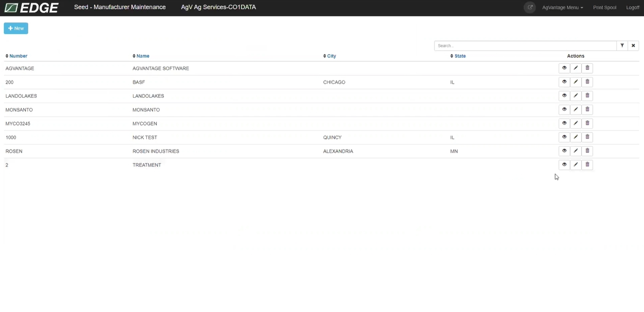
Task: View the ROSEN INDUSTRIES record
Action: coord(564,151)
